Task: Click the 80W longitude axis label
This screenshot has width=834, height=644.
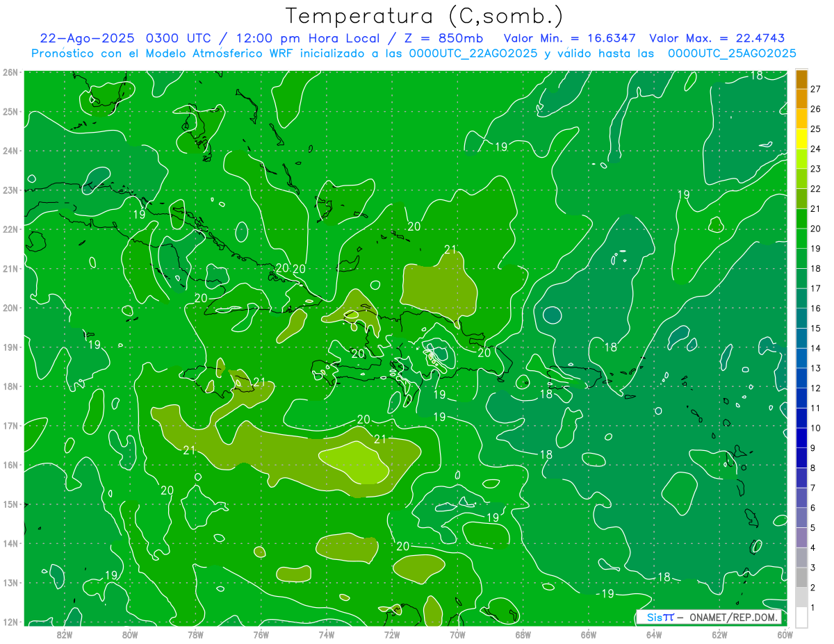Action: tap(129, 634)
